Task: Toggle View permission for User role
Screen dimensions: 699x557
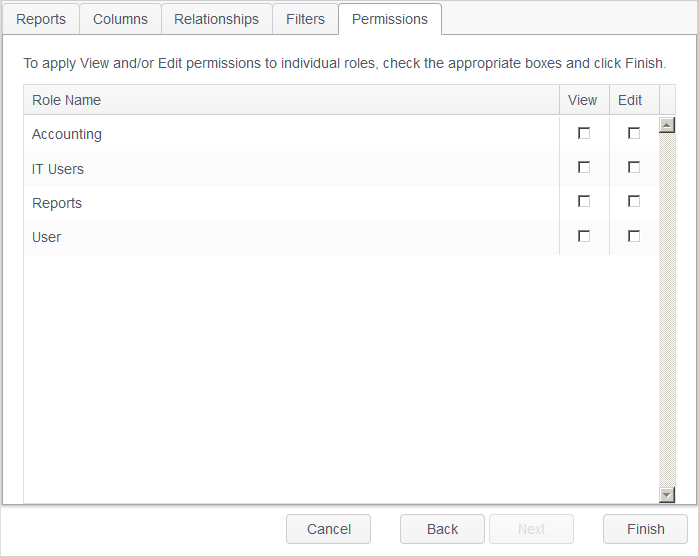Action: point(584,236)
